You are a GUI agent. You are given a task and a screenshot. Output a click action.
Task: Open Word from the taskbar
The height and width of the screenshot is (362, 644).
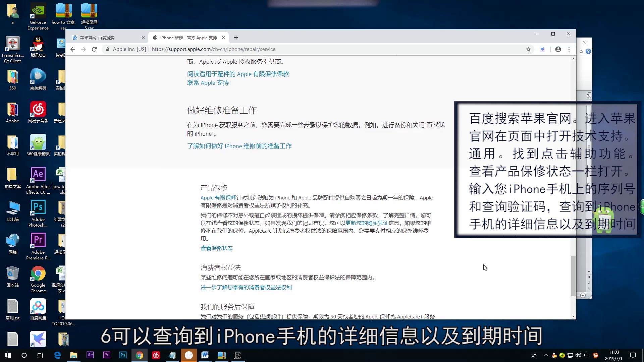point(205,355)
